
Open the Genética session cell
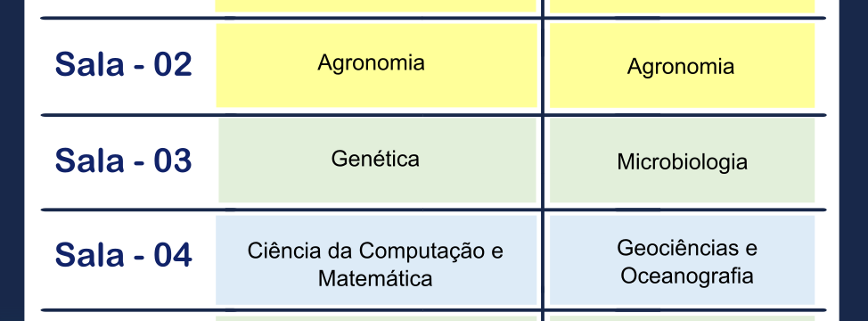tap(378, 160)
